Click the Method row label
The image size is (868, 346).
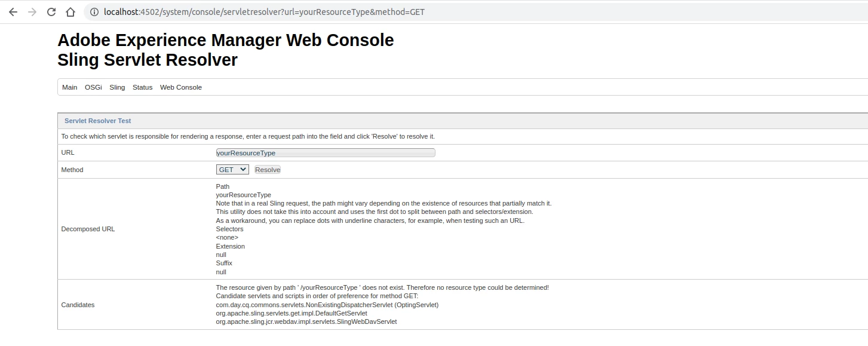tap(72, 170)
